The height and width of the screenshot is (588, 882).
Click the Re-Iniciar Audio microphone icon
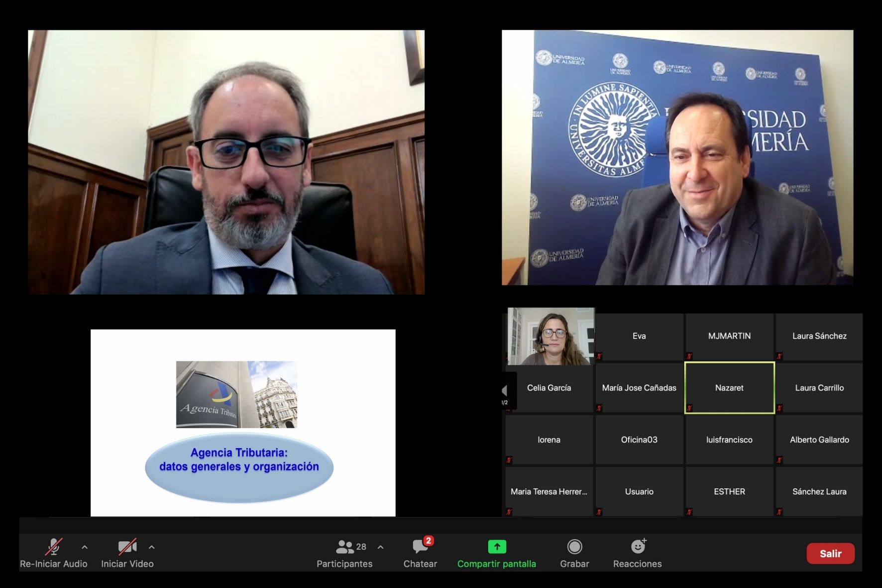54,547
